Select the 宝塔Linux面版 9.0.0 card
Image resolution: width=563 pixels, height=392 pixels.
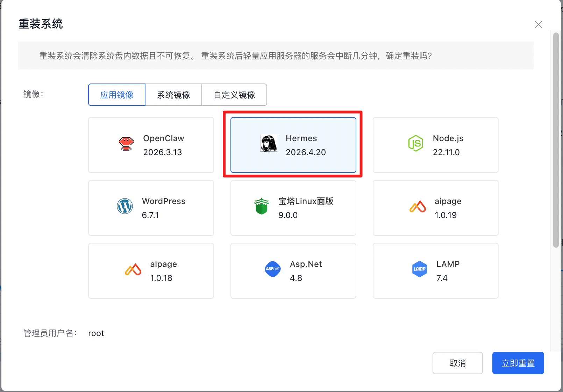pyautogui.click(x=293, y=208)
